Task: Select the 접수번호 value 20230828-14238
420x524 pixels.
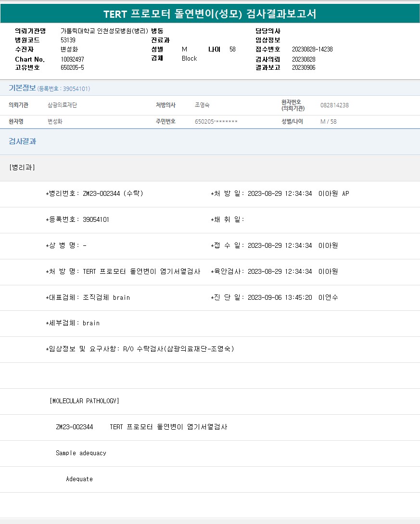Action: coord(312,49)
